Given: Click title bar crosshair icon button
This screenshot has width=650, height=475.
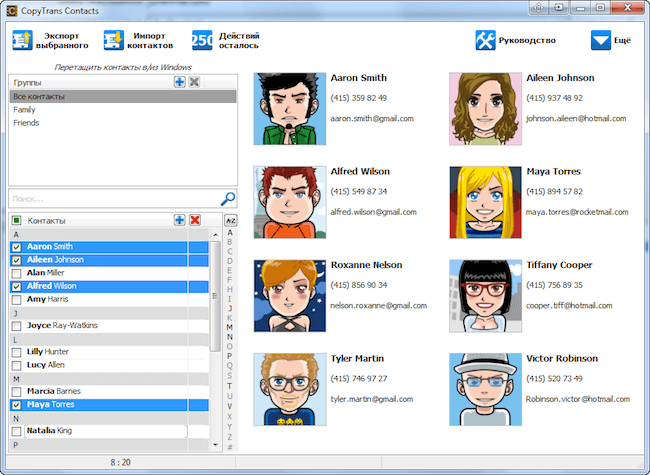Looking at the screenshot, I should tap(538, 8).
